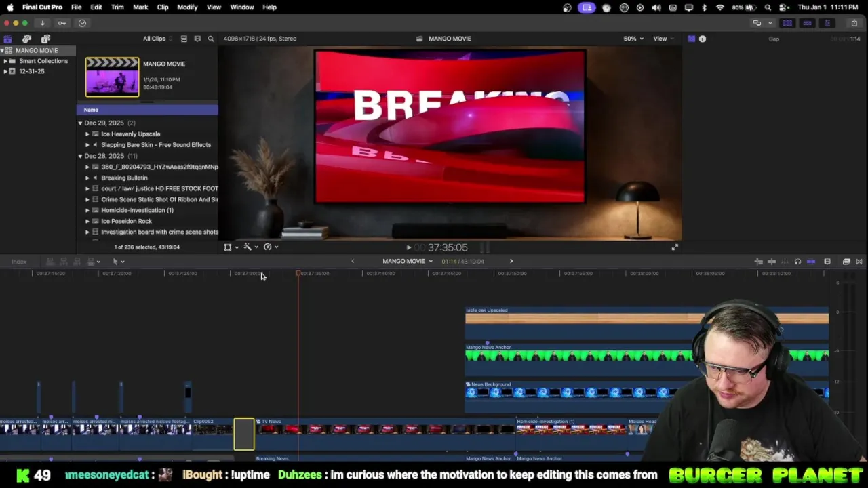The image size is (868, 488).
Task: Expand the Smart Collections folder
Action: coord(5,61)
